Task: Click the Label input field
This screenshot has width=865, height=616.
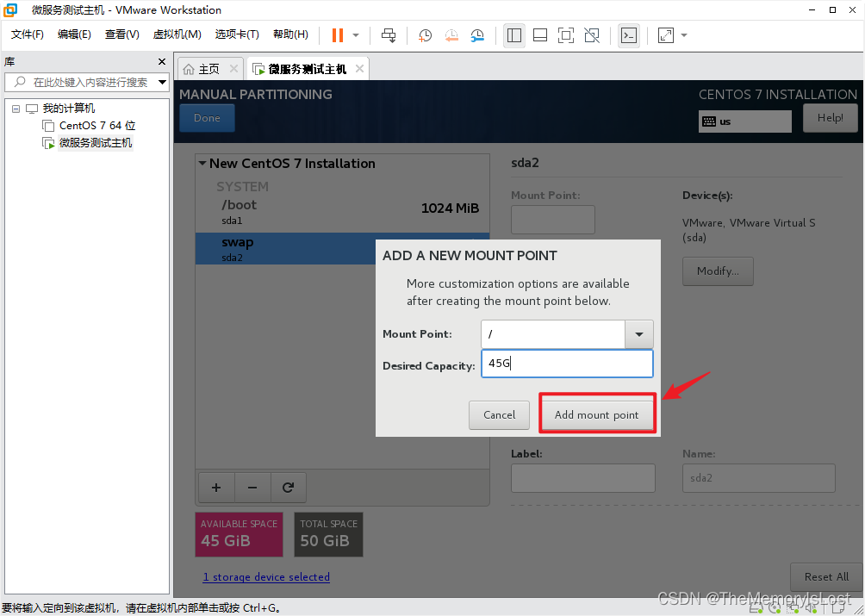Action: pos(583,477)
